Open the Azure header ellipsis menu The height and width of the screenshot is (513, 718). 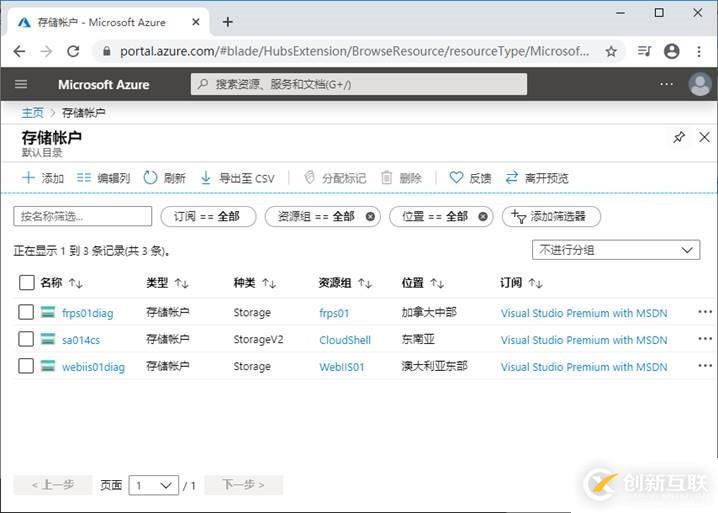[x=666, y=84]
